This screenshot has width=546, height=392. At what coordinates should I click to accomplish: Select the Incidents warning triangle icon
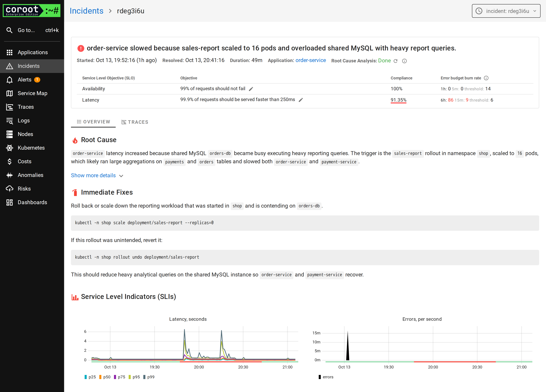(x=9, y=66)
